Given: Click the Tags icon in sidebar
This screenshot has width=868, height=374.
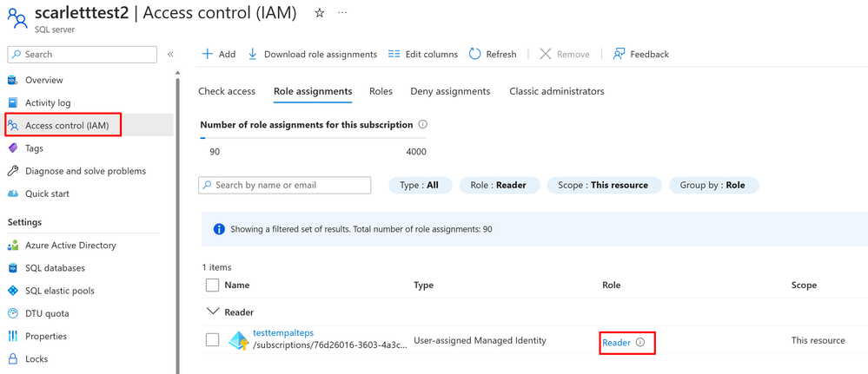Looking at the screenshot, I should click(x=13, y=148).
